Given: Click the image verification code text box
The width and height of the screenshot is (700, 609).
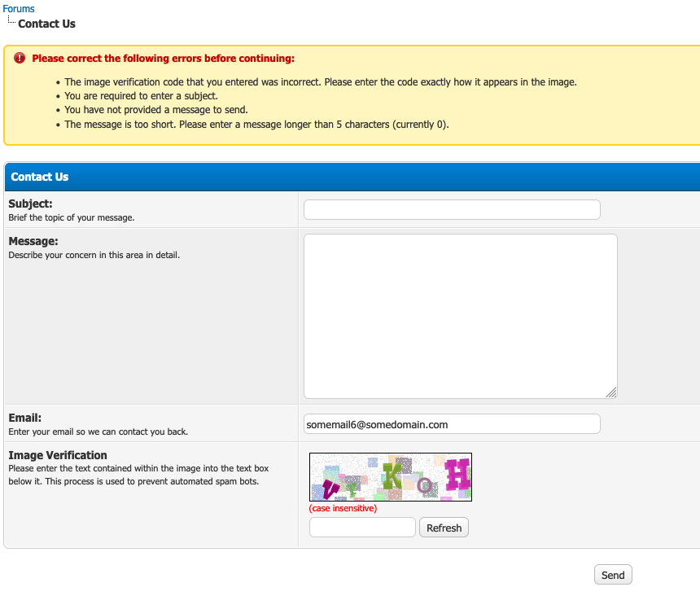Looking at the screenshot, I should 362,528.
